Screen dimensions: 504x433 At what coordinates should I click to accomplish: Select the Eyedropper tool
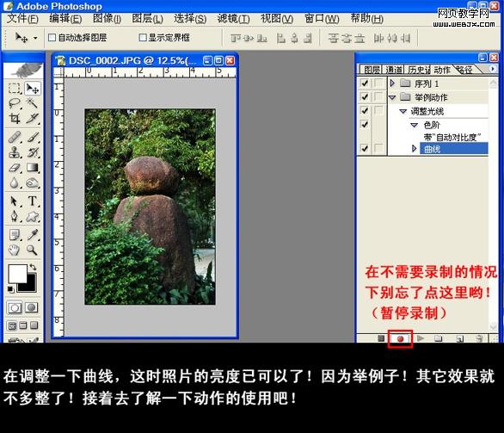33,235
